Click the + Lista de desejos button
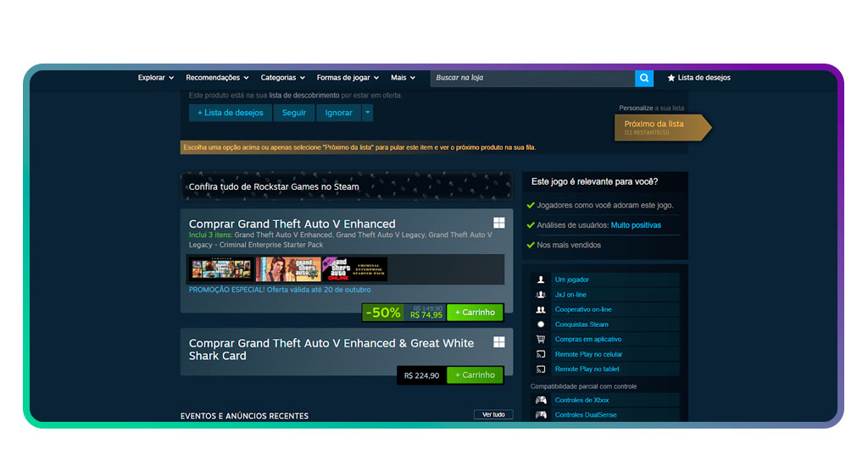 (230, 113)
